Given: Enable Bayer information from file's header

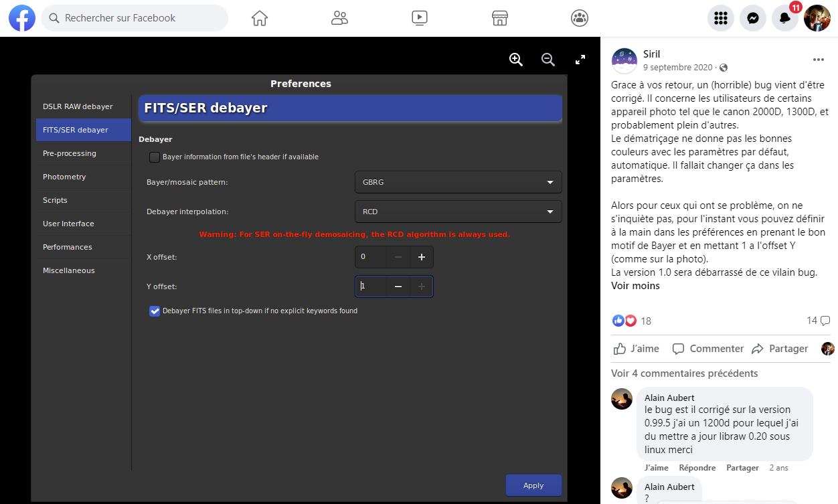Looking at the screenshot, I should [x=155, y=157].
